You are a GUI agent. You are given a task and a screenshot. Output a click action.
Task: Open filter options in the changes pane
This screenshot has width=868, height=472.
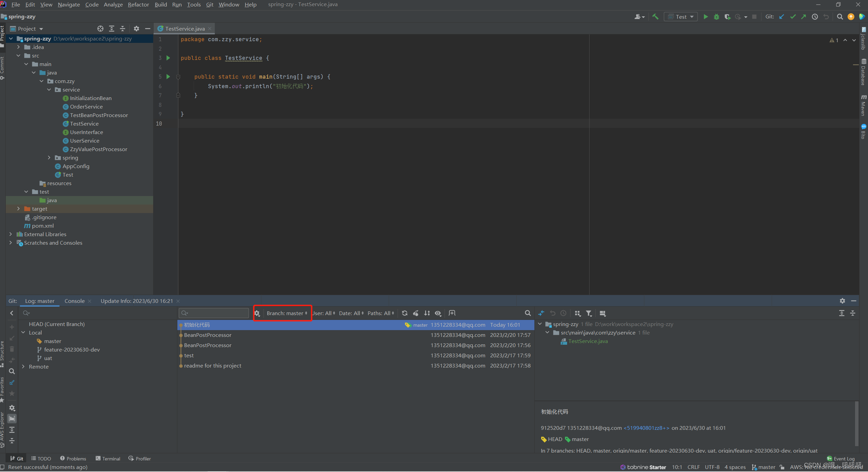click(x=589, y=313)
